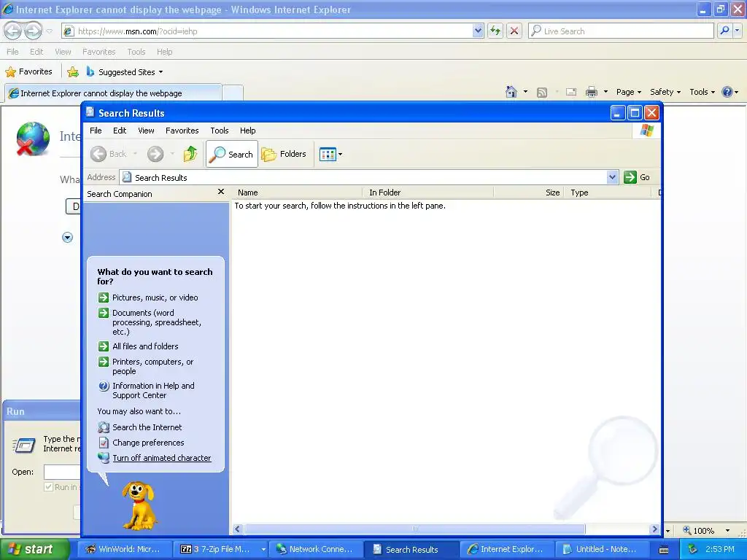Click IE Refresh button
The height and width of the screenshot is (560, 747).
[495, 31]
